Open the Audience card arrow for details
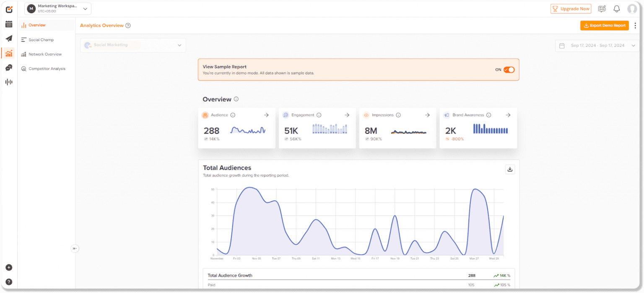Screen dimensions: 644x293 coord(266,115)
